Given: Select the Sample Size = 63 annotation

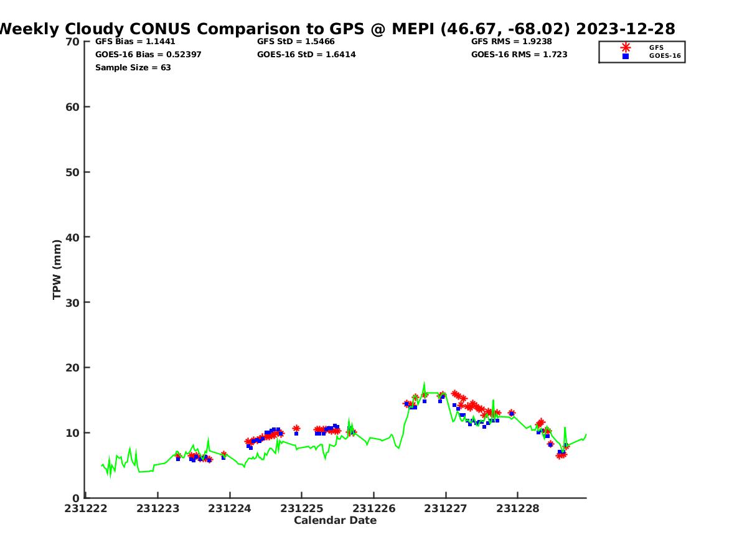Looking at the screenshot, I should coord(133,68).
